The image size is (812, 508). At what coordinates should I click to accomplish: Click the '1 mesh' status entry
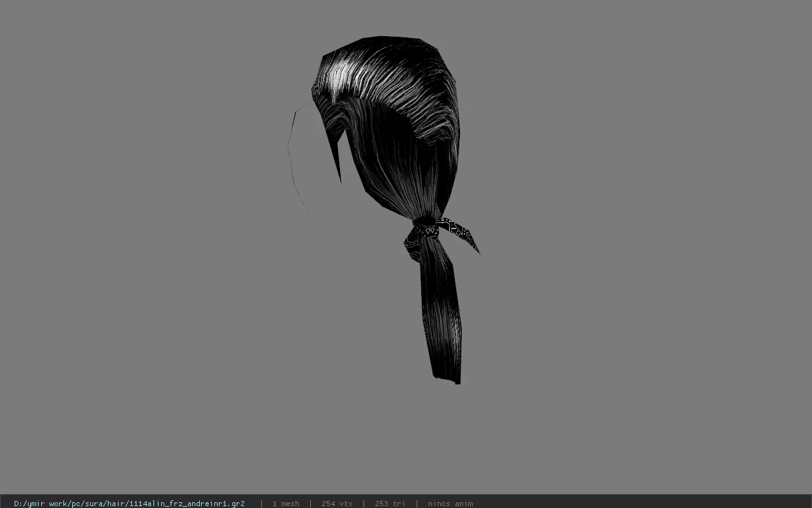coord(285,504)
